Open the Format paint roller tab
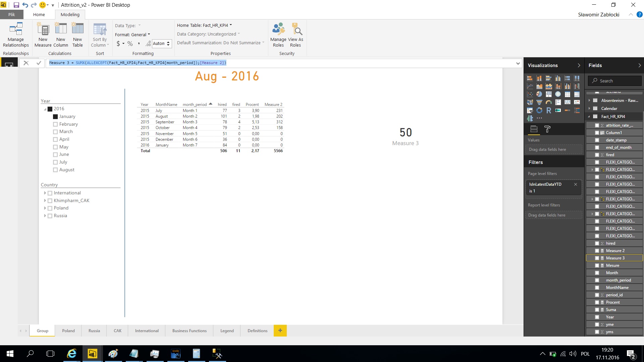644x362 pixels. [547, 129]
